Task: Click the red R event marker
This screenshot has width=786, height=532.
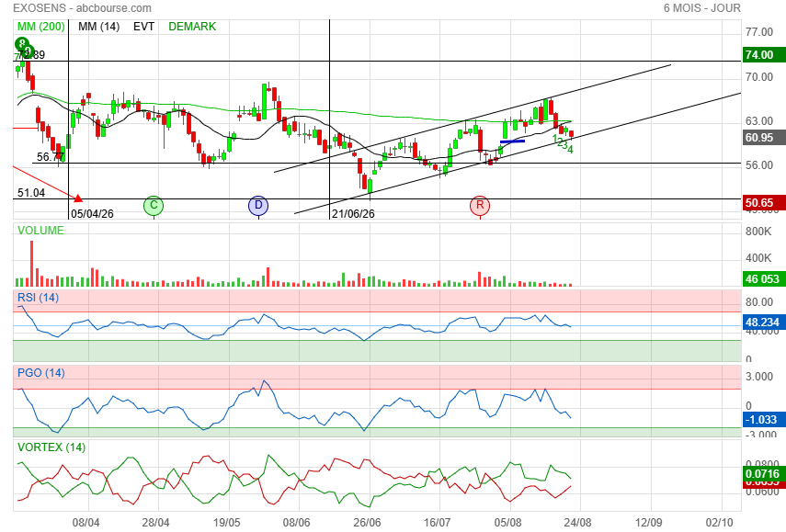Action: coord(480,206)
